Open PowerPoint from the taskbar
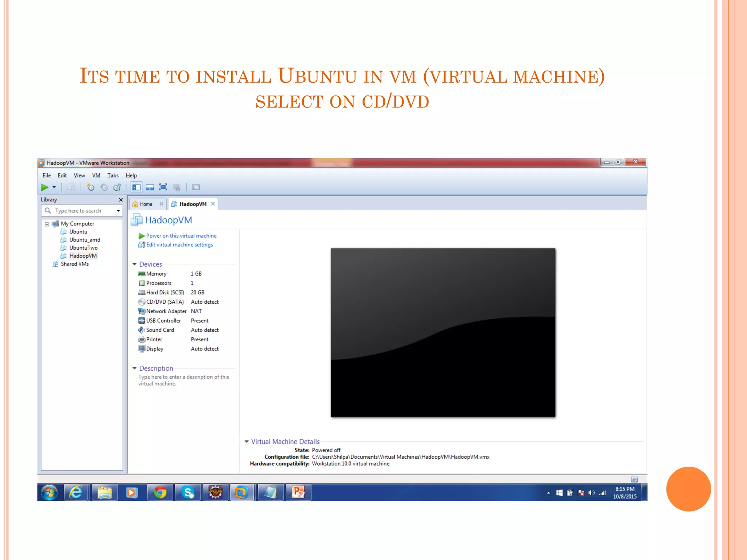 [x=298, y=493]
